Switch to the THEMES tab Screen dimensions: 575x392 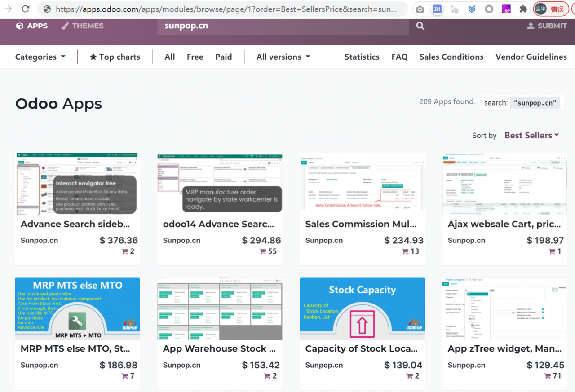(x=82, y=26)
